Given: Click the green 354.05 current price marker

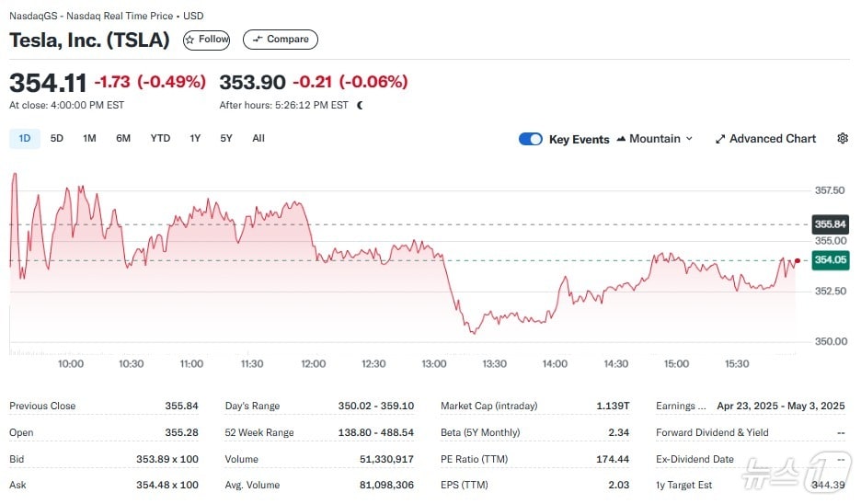Looking at the screenshot, I should tap(830, 260).
